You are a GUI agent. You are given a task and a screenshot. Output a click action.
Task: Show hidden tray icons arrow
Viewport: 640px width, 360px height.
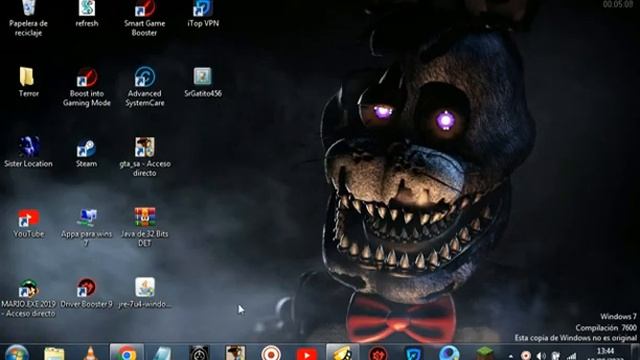tap(511, 356)
